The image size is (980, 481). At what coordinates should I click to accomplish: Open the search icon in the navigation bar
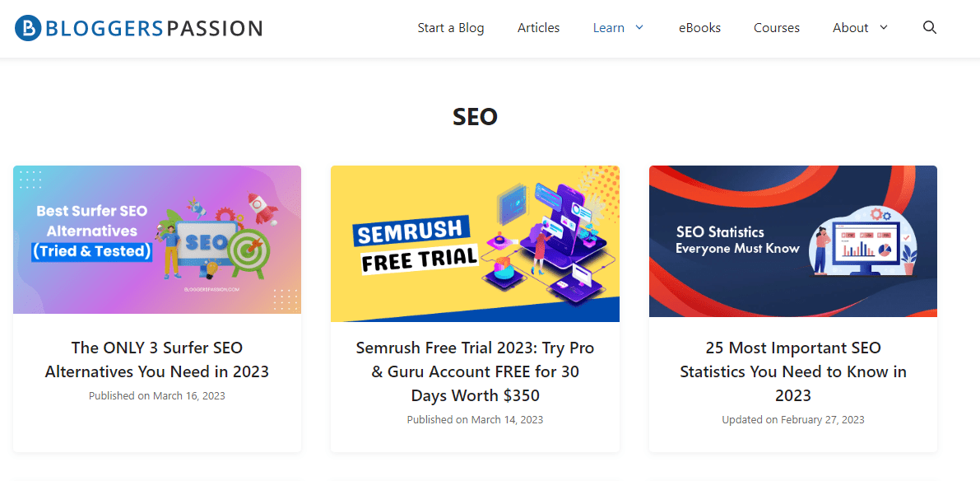coord(929,27)
